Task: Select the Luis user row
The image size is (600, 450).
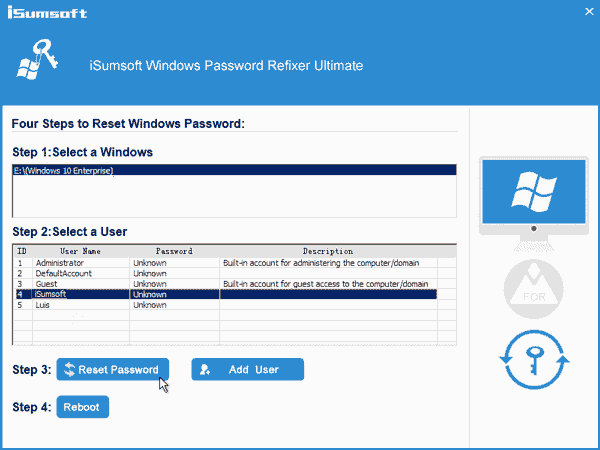Action: 226,305
